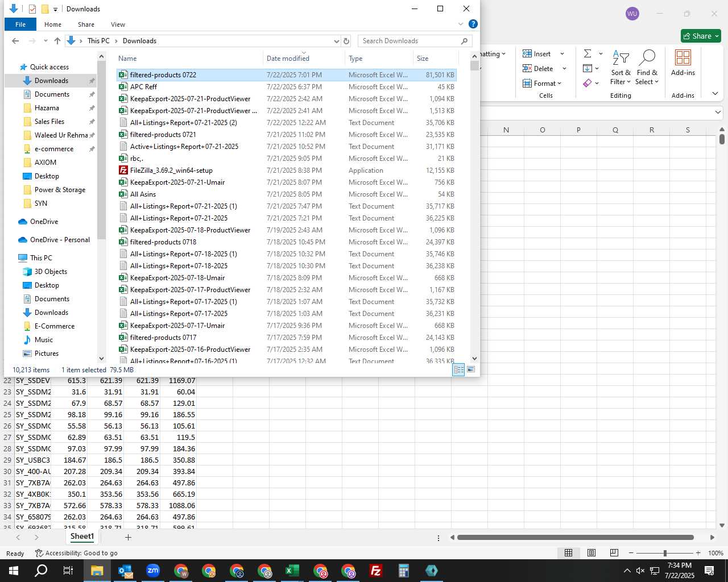Switch Excel to Page Break Preview
Viewport: 728px width, 582px height.
tap(614, 552)
